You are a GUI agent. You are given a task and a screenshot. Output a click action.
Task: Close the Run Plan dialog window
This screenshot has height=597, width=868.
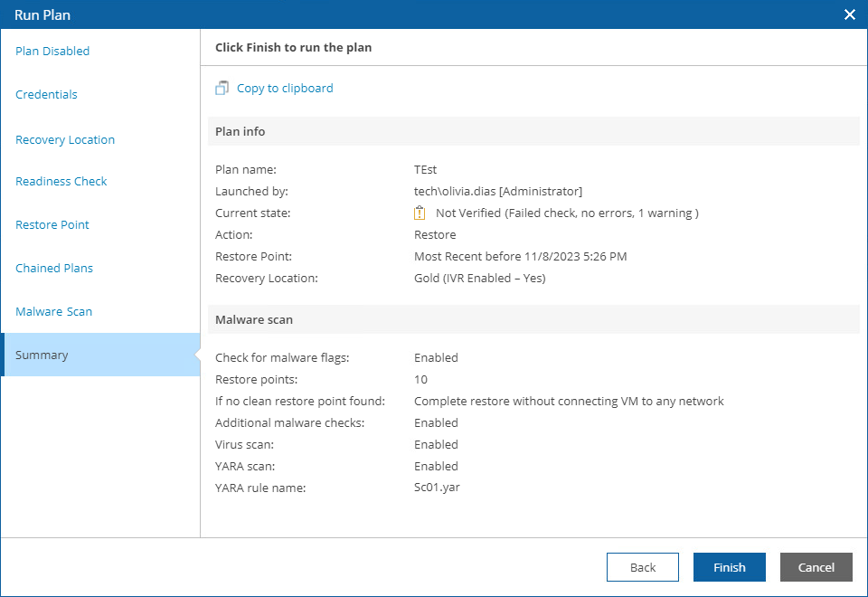pos(849,14)
